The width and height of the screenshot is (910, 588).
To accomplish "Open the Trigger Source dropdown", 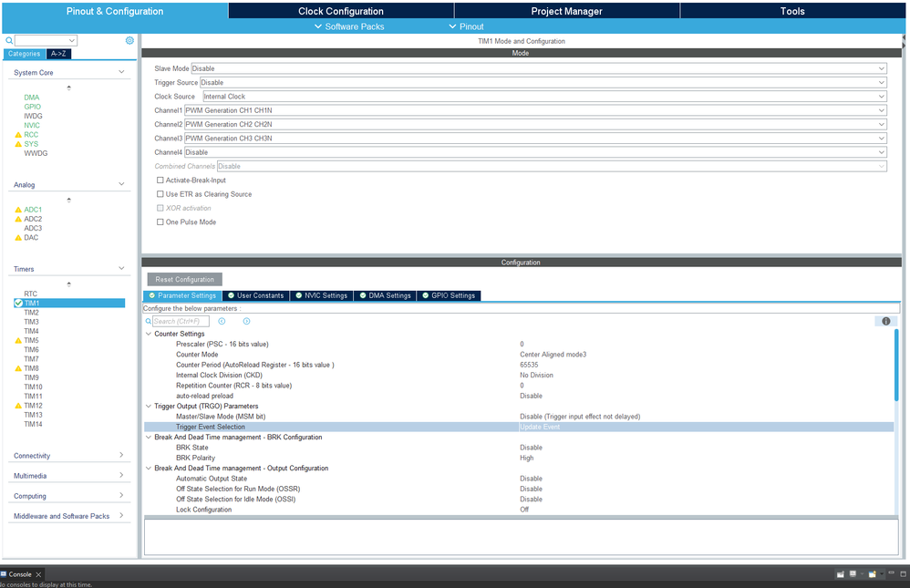I will 543,82.
